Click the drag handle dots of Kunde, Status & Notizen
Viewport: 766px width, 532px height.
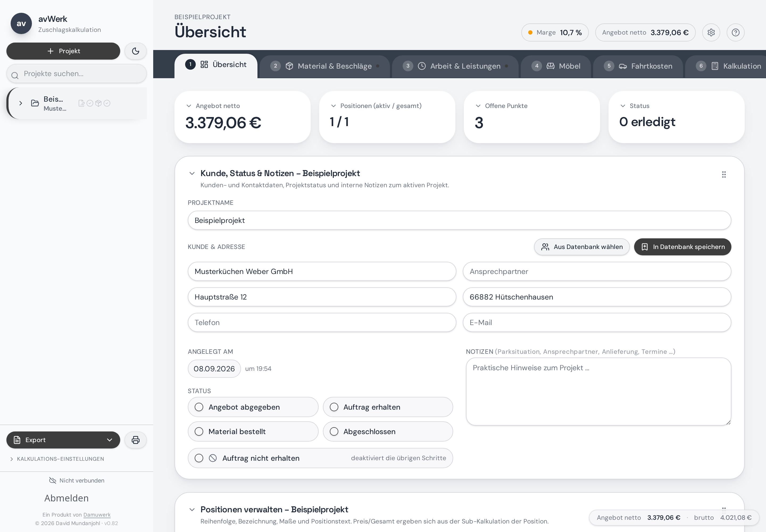[724, 174]
